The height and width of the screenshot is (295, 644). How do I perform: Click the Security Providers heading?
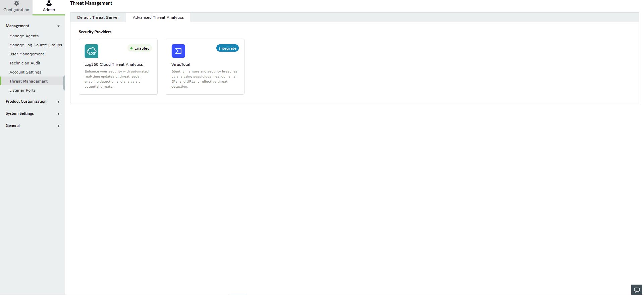point(95,32)
